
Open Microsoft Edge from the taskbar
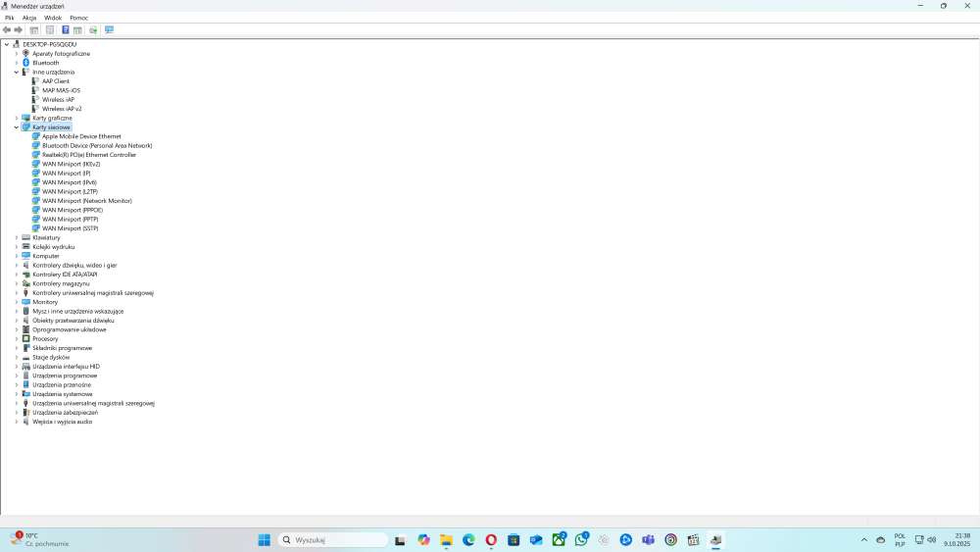[468, 540]
